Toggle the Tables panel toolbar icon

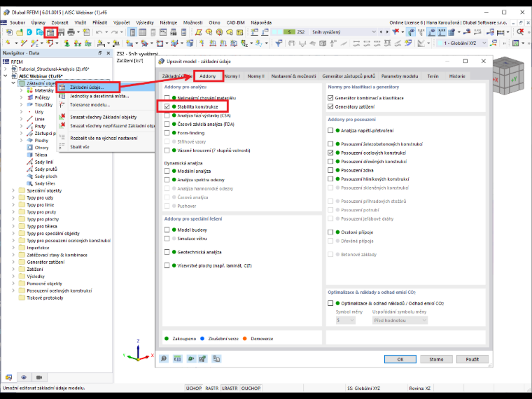(x=143, y=32)
